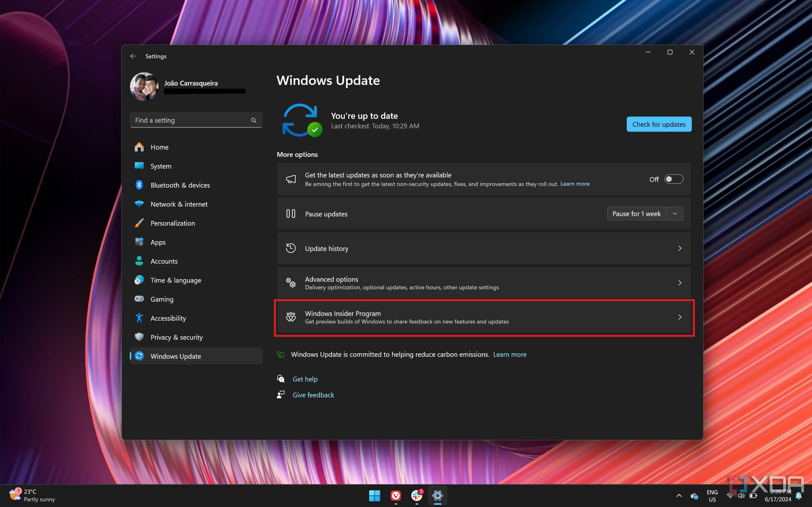Select Windows Update menu item
This screenshot has width=812, height=507.
(x=175, y=356)
